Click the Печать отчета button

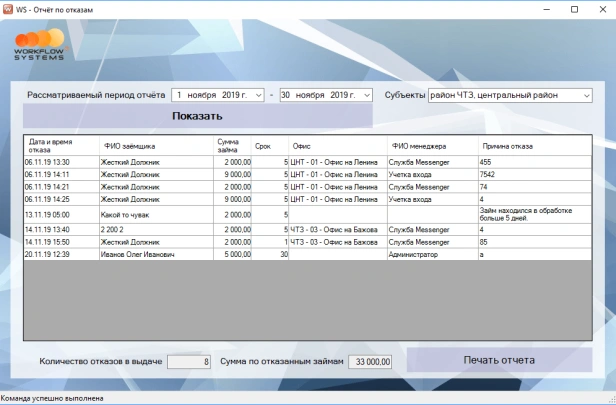click(499, 360)
